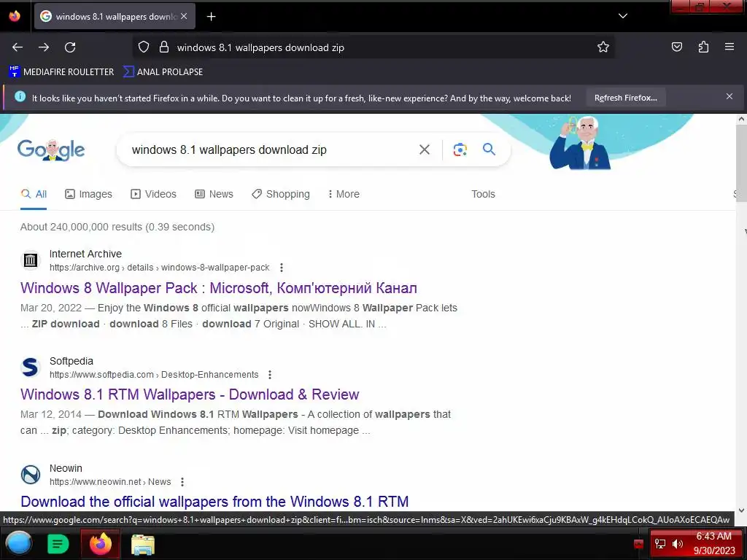Click the Softpedia site favicon
This screenshot has height=560, width=747.
(31, 367)
